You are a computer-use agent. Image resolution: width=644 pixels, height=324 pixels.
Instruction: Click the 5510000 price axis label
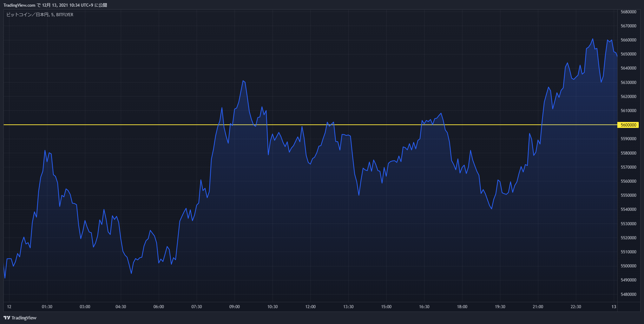click(628, 252)
